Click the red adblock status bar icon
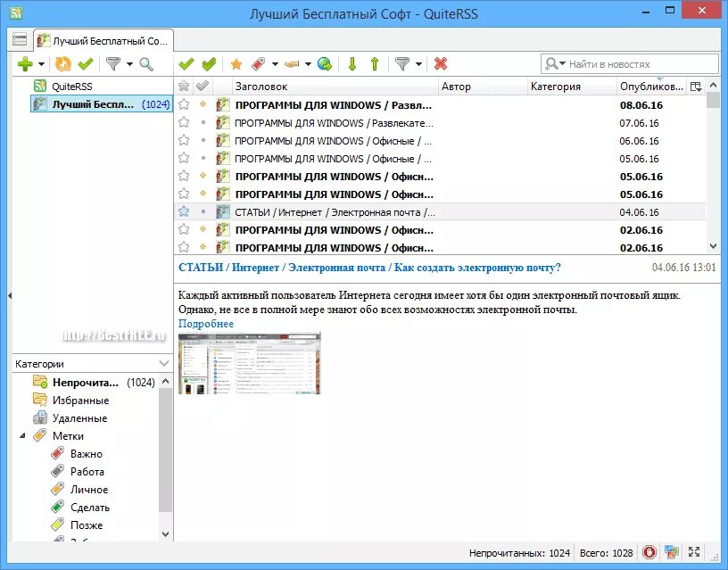The width and height of the screenshot is (728, 570). click(x=649, y=552)
